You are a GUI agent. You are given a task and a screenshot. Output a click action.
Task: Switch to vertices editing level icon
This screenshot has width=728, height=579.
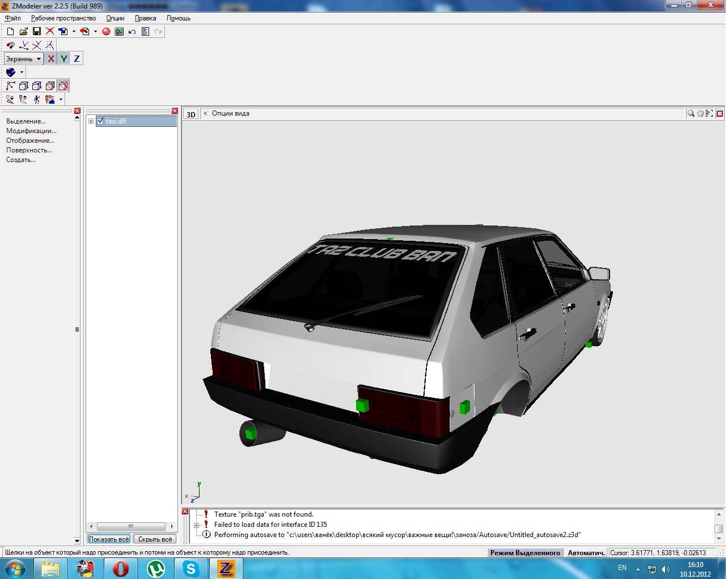(10, 86)
